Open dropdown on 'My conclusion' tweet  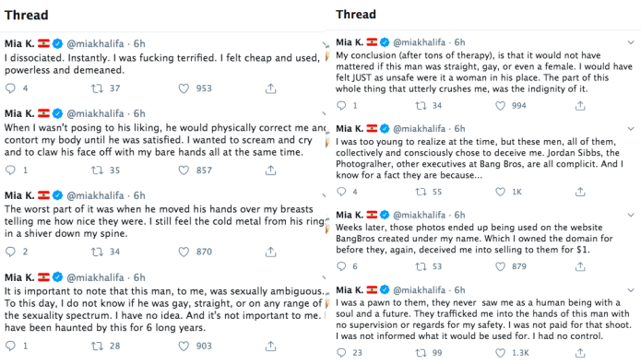tap(631, 42)
